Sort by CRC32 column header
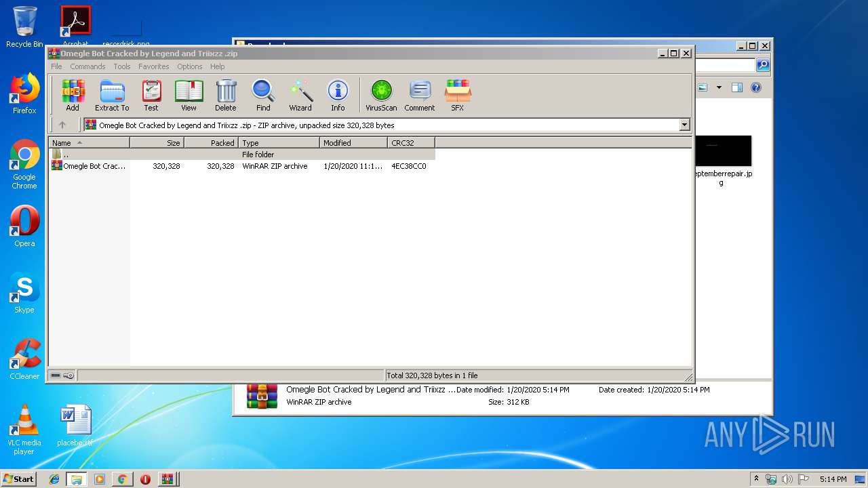The width and height of the screenshot is (868, 488). click(x=411, y=143)
